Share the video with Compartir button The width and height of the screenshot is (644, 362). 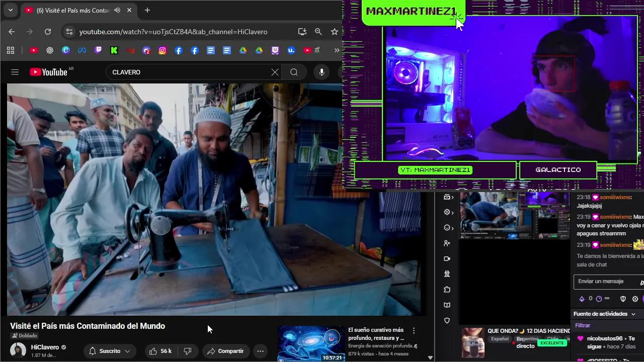point(226,351)
